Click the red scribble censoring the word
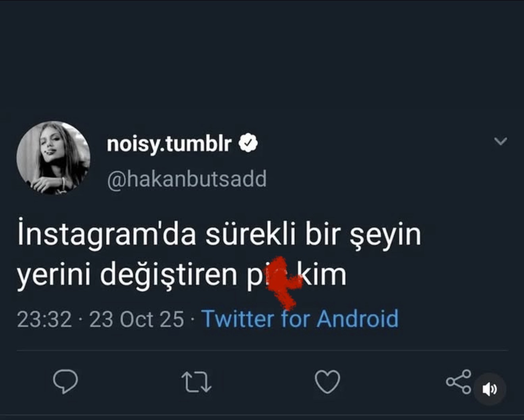 (282, 282)
